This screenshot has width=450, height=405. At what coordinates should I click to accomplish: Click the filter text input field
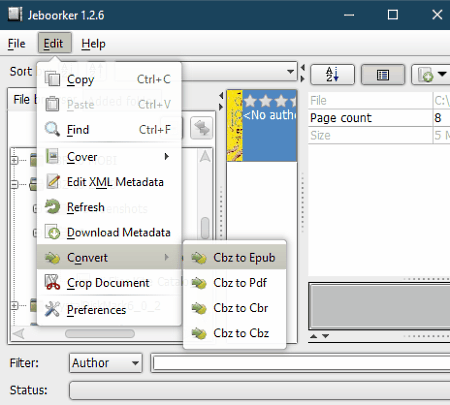pyautogui.click(x=301, y=363)
